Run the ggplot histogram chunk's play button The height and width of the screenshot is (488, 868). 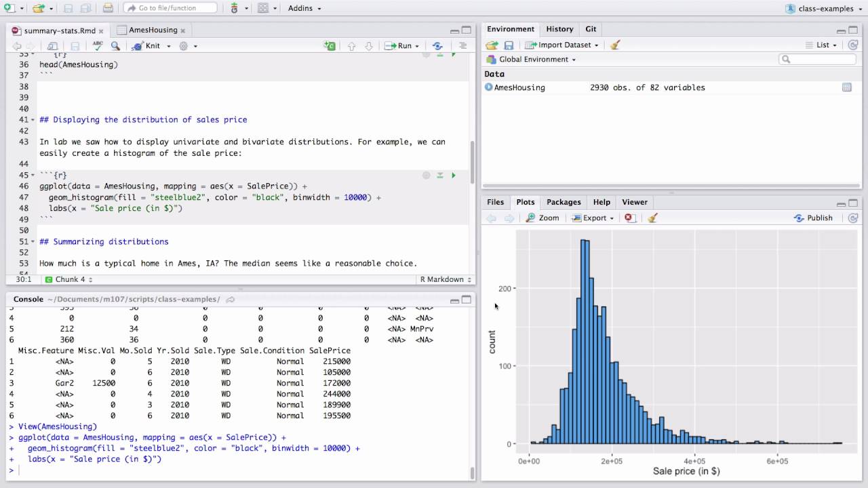pyautogui.click(x=454, y=175)
